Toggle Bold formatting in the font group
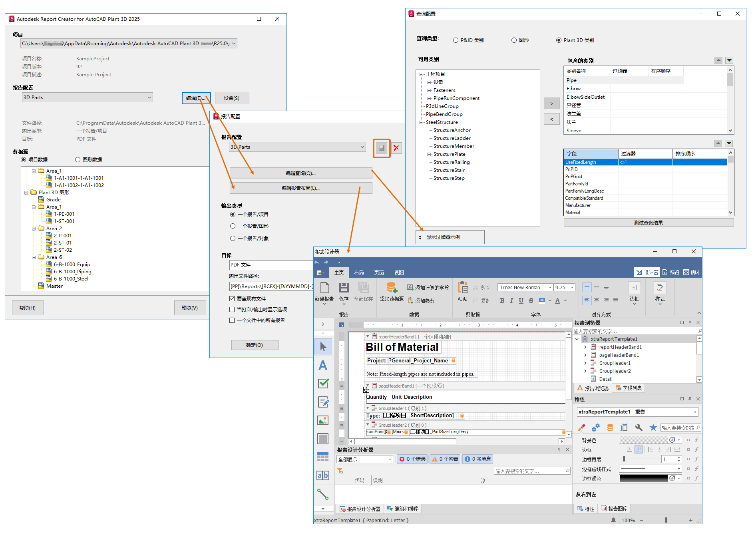 tap(502, 300)
